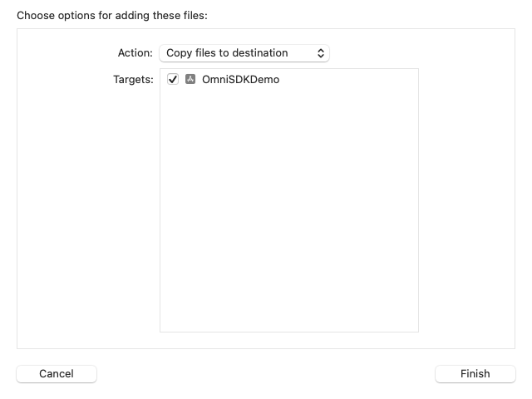Select the OmniSDKDemo target name
The height and width of the screenshot is (399, 532).
[240, 80]
